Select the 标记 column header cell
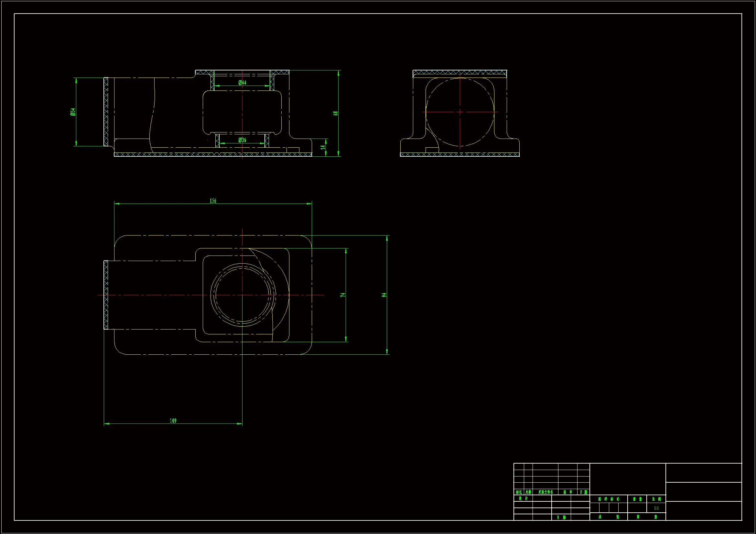Screen dimensions: 756x534 519,492
